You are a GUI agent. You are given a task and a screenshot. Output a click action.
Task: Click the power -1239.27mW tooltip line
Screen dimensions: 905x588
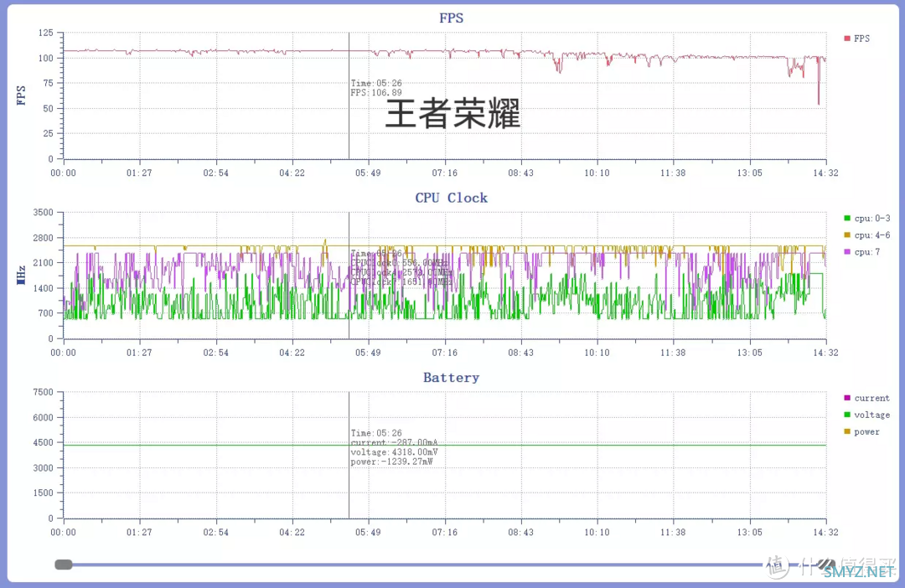[391, 462]
